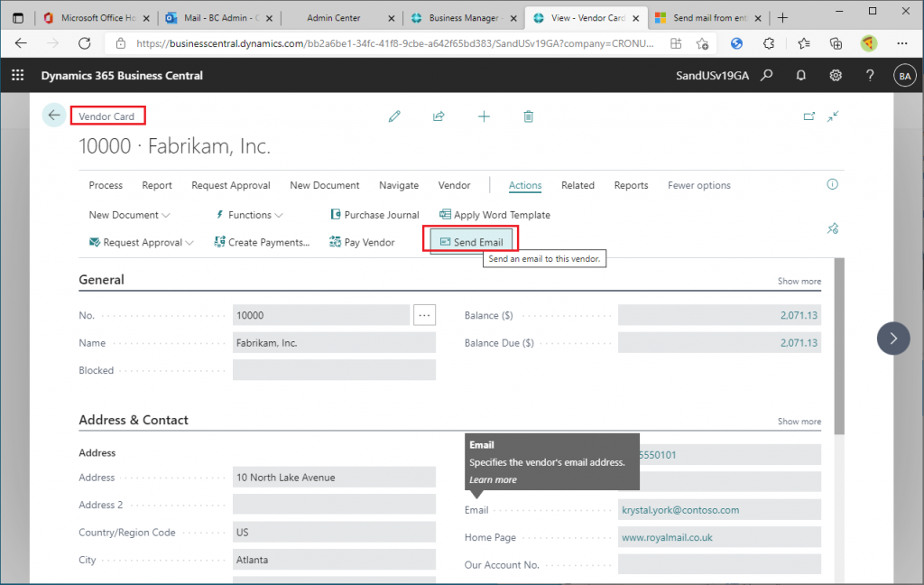Image resolution: width=924 pixels, height=585 pixels.
Task: Open the Process menu
Action: (x=106, y=185)
